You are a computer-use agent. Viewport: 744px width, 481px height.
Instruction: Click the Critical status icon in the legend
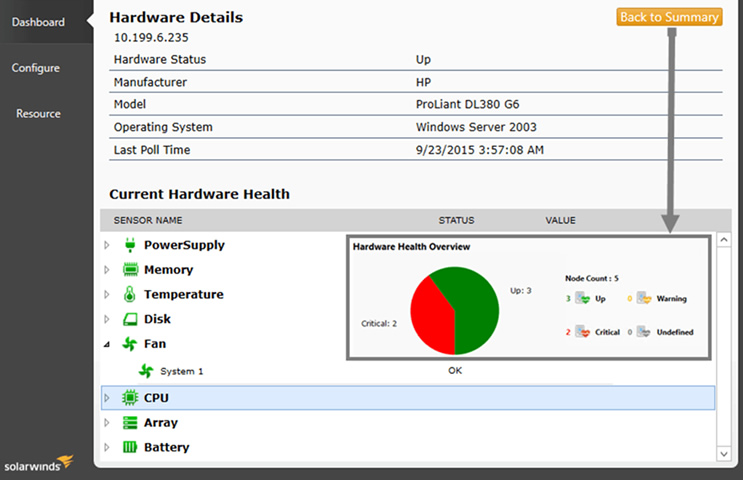pyautogui.click(x=582, y=332)
